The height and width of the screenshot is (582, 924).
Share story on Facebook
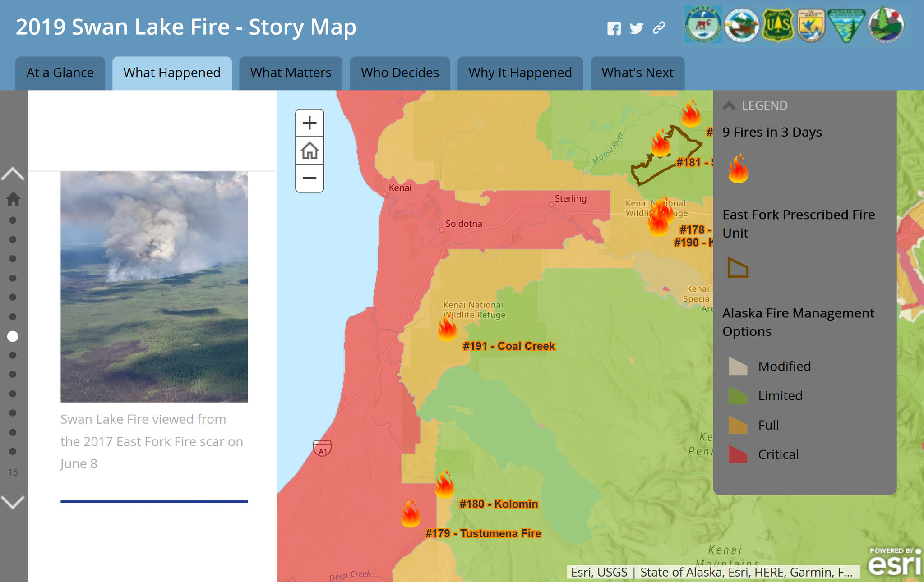coord(614,28)
